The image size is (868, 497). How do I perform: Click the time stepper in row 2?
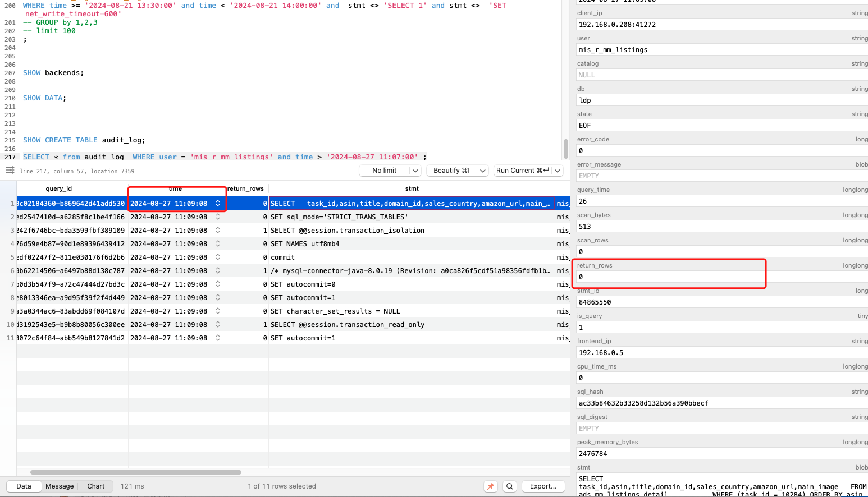coord(218,217)
